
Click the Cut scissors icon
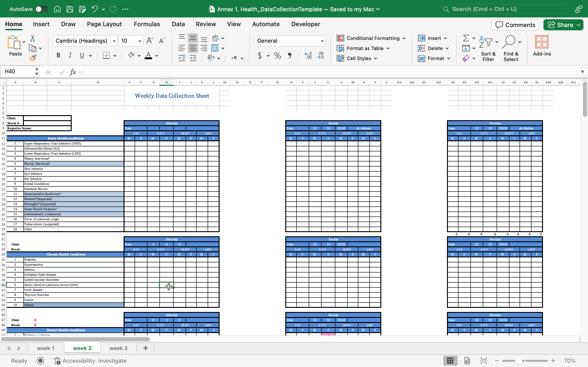pyautogui.click(x=33, y=38)
